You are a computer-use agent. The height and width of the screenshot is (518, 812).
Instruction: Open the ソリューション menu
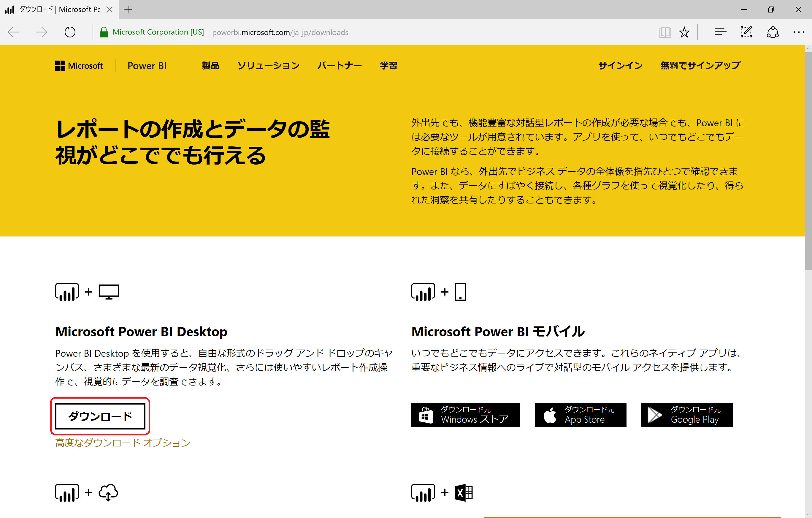click(268, 65)
